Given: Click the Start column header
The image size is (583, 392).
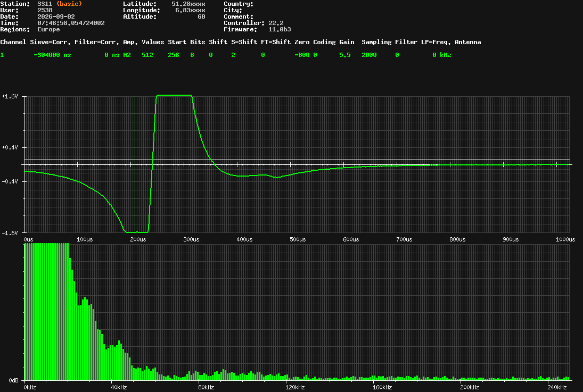Looking at the screenshot, I should pos(177,42).
